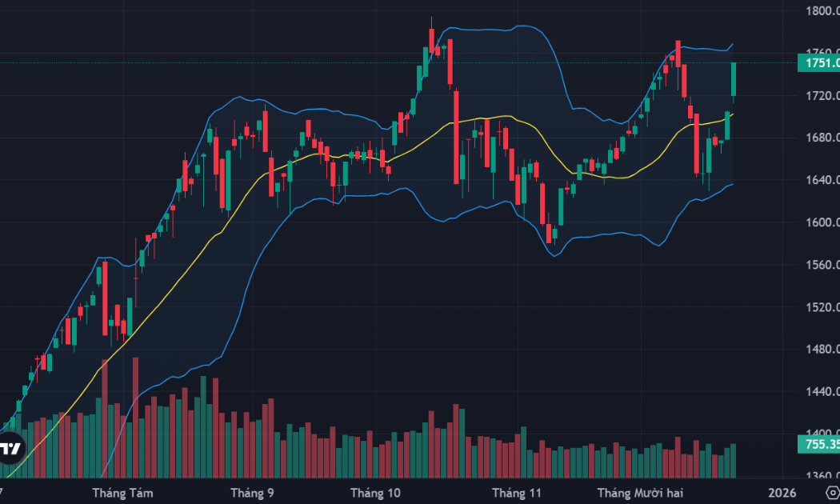
Task: Click the 1480 price scale label
Action: coord(822,350)
